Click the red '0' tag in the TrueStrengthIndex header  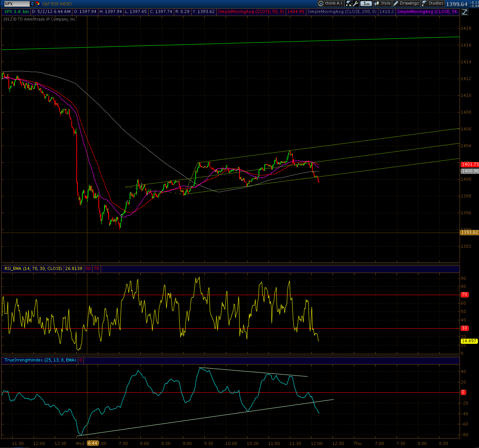[81, 360]
